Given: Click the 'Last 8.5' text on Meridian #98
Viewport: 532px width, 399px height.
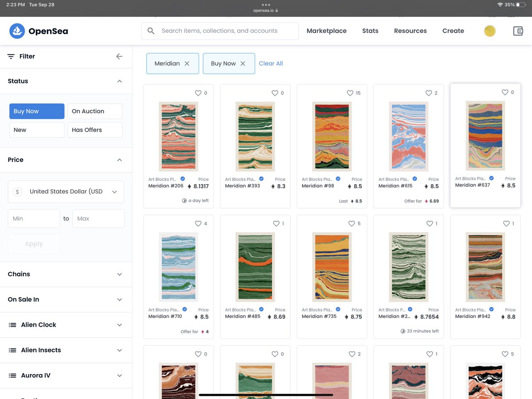Looking at the screenshot, I should (351, 201).
